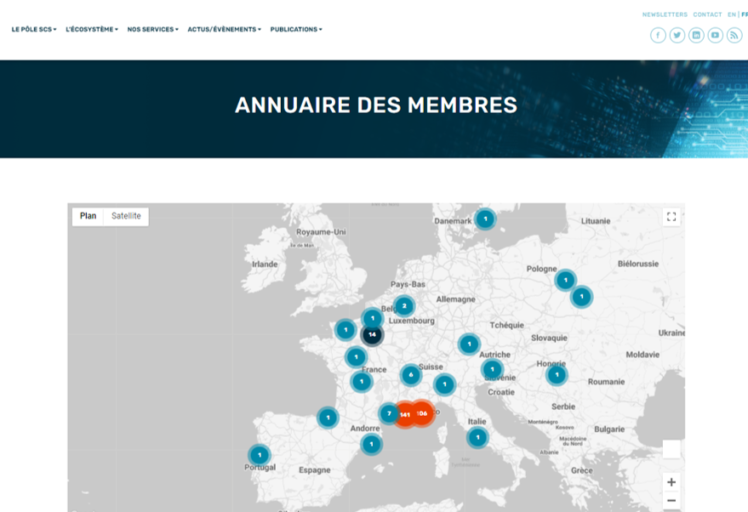This screenshot has width=748, height=512.
Task: Click the orange 106 cluster marker
Action: click(422, 413)
